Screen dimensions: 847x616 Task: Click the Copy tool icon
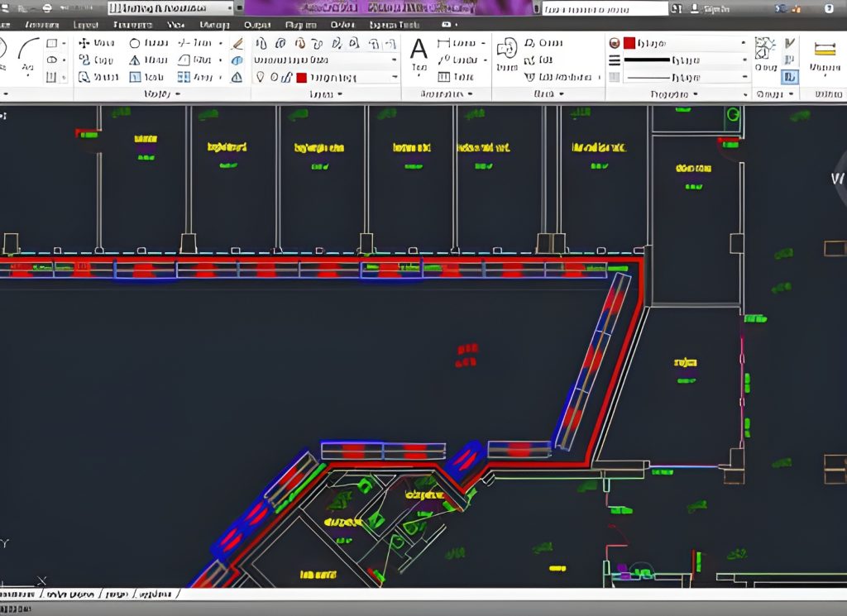pyautogui.click(x=84, y=60)
